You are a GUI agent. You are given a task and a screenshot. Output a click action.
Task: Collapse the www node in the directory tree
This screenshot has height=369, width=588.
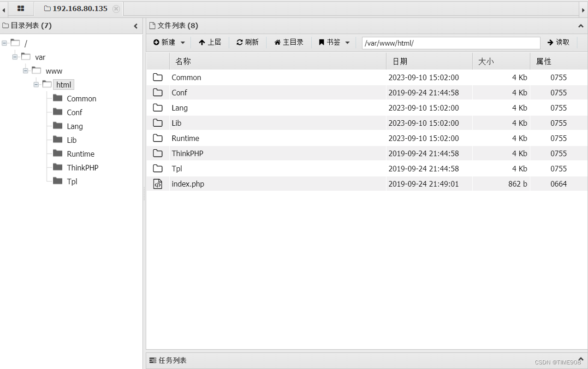coord(25,70)
